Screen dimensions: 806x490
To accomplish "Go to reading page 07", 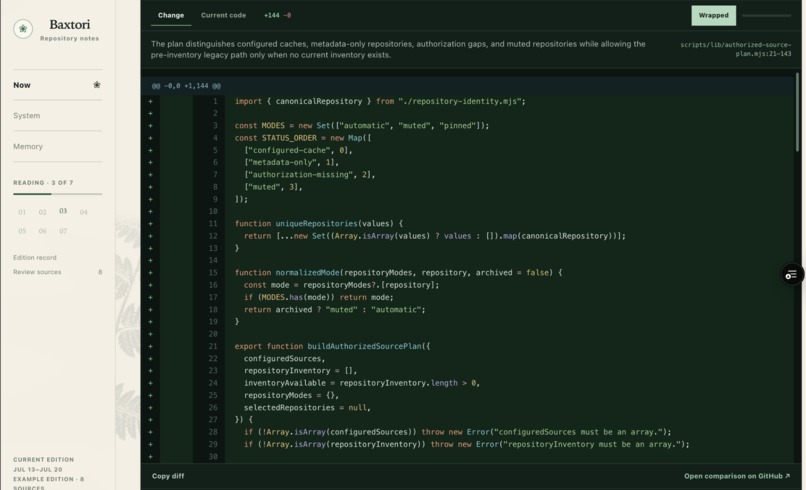I will click(x=63, y=231).
